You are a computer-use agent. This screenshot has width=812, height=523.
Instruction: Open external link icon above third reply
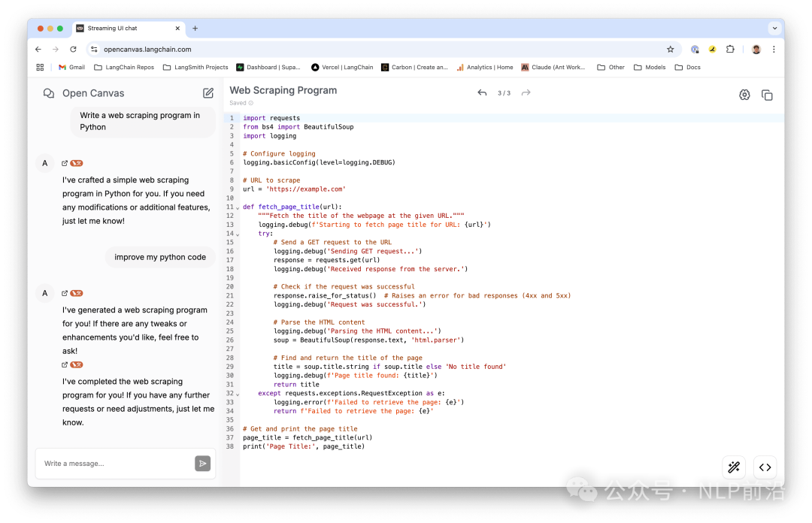(65, 364)
